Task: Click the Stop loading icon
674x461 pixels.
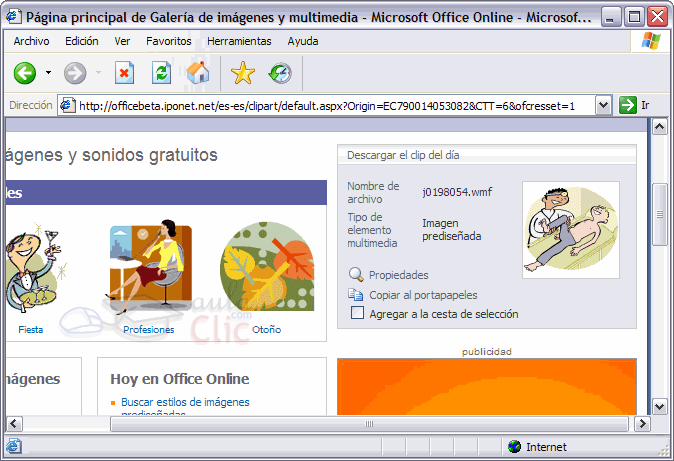Action: [125, 73]
